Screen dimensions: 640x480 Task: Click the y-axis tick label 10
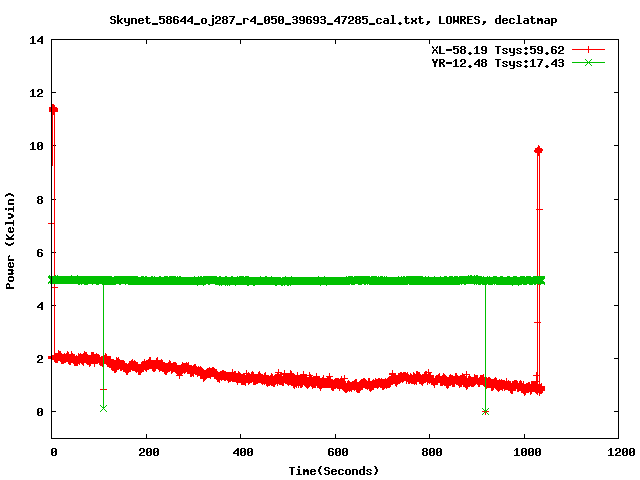tap(36, 146)
